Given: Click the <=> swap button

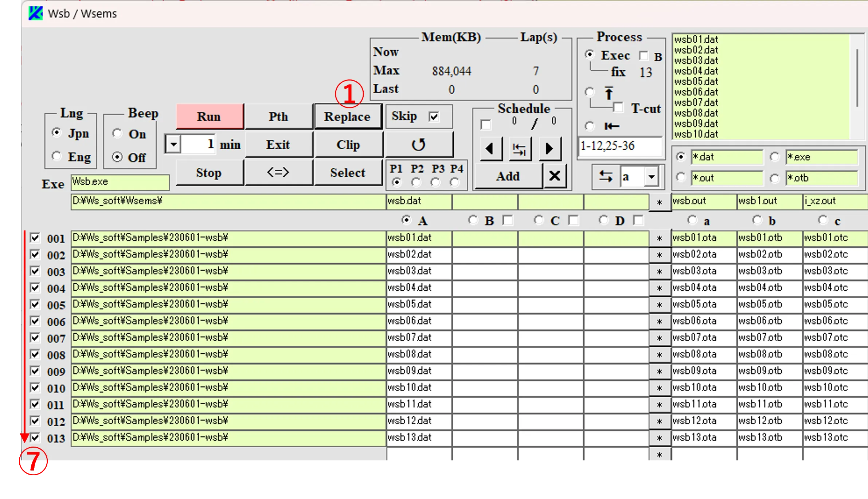Looking at the screenshot, I should (x=278, y=172).
